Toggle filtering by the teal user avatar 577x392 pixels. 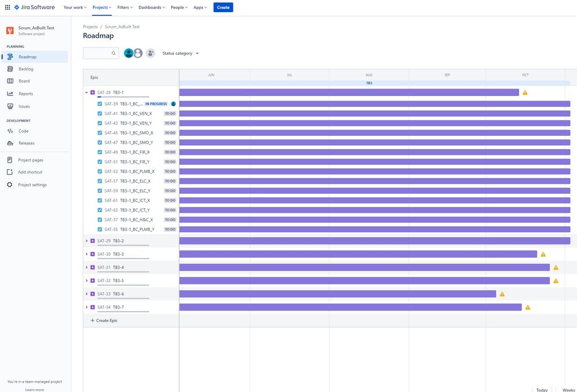(128, 52)
